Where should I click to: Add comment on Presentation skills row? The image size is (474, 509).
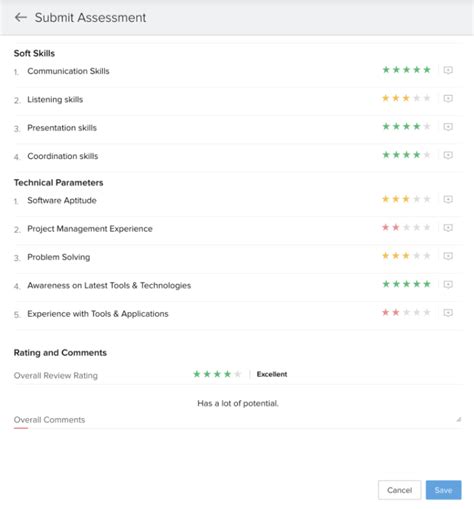pos(448,127)
